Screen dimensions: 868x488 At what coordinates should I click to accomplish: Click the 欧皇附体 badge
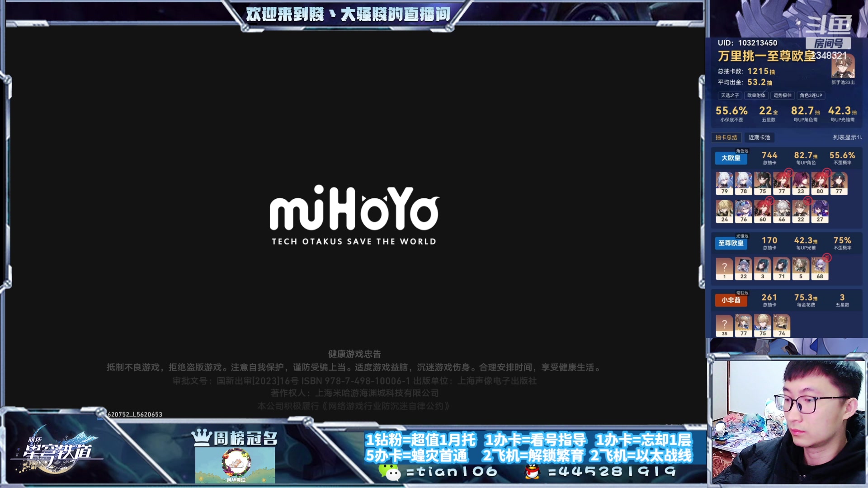click(x=757, y=95)
